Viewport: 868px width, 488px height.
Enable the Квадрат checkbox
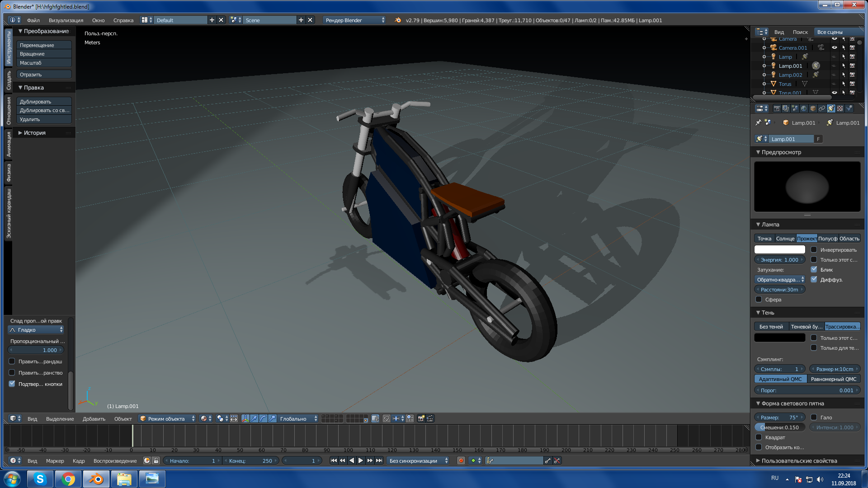click(759, 437)
